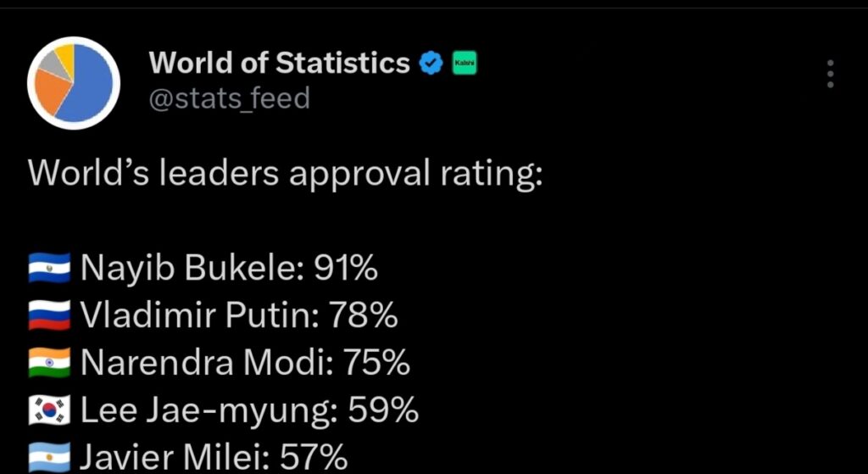
Task: Click the India flag emoji
Action: click(49, 364)
